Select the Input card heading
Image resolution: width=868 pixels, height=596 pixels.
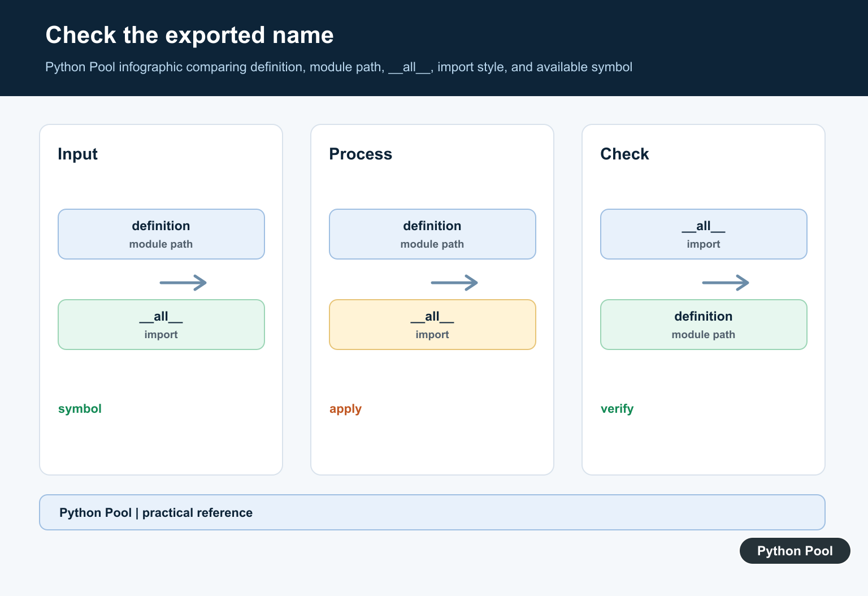pos(77,154)
